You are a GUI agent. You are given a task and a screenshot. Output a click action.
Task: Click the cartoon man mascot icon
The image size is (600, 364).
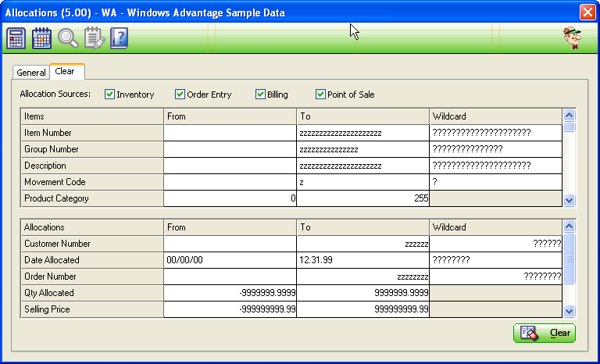point(573,38)
